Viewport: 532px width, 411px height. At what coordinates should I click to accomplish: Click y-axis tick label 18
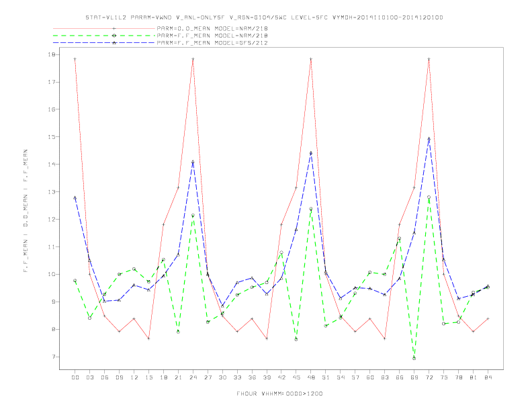point(52,54)
